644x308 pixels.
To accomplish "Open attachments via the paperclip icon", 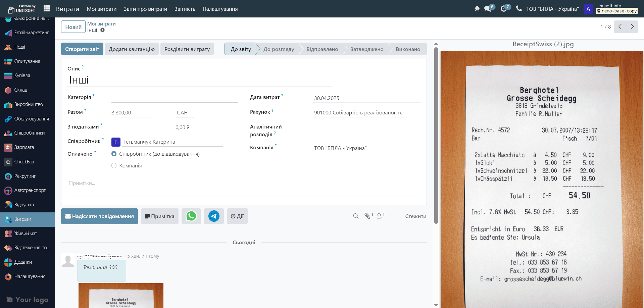I will point(367,216).
